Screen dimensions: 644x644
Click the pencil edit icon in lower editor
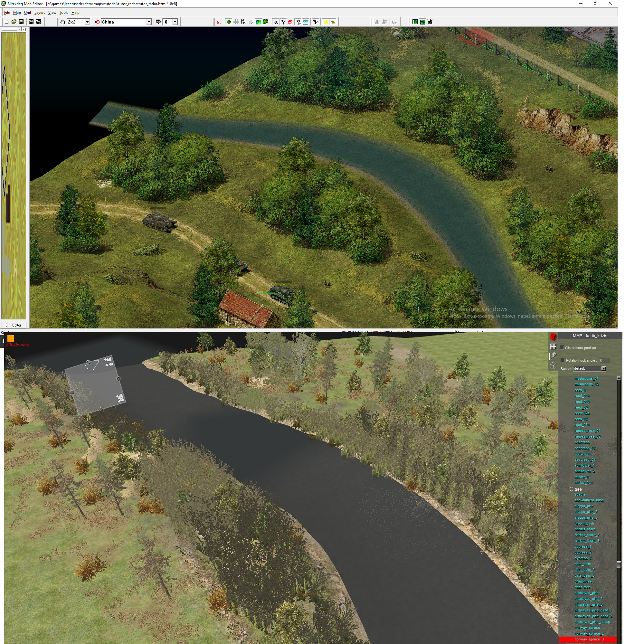pos(553,356)
